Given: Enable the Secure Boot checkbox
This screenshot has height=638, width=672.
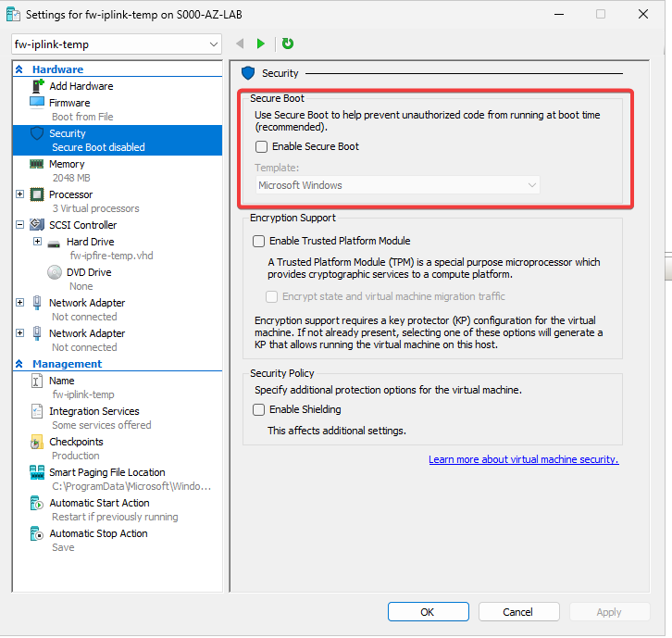Looking at the screenshot, I should click(262, 146).
